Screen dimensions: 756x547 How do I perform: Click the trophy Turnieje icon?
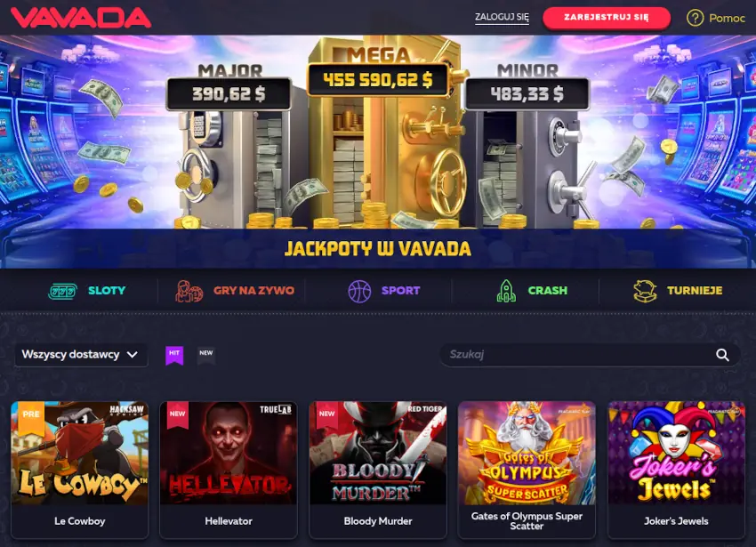(645, 291)
